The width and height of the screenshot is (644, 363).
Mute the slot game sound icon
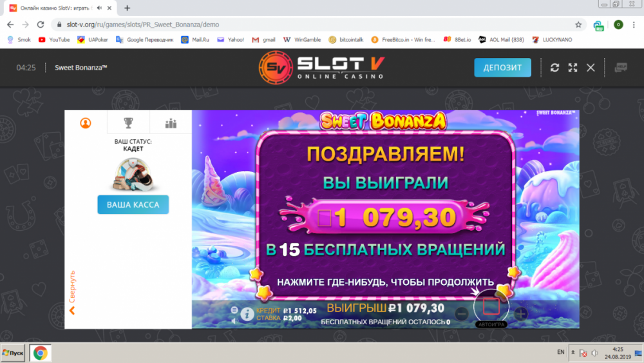click(234, 320)
